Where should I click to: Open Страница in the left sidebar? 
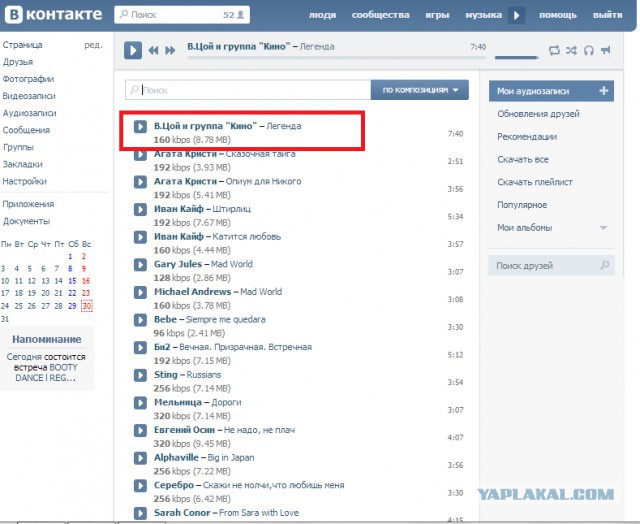coord(22,45)
